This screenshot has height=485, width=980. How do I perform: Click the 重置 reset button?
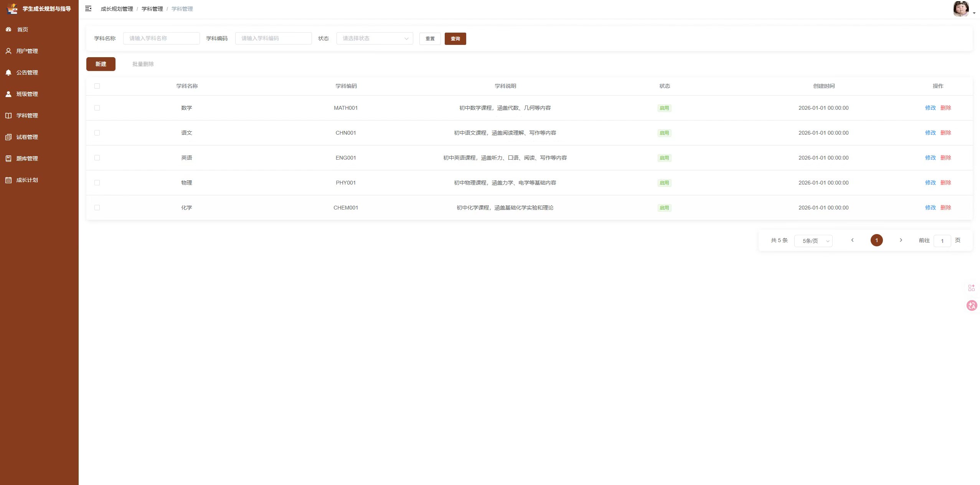[430, 38]
